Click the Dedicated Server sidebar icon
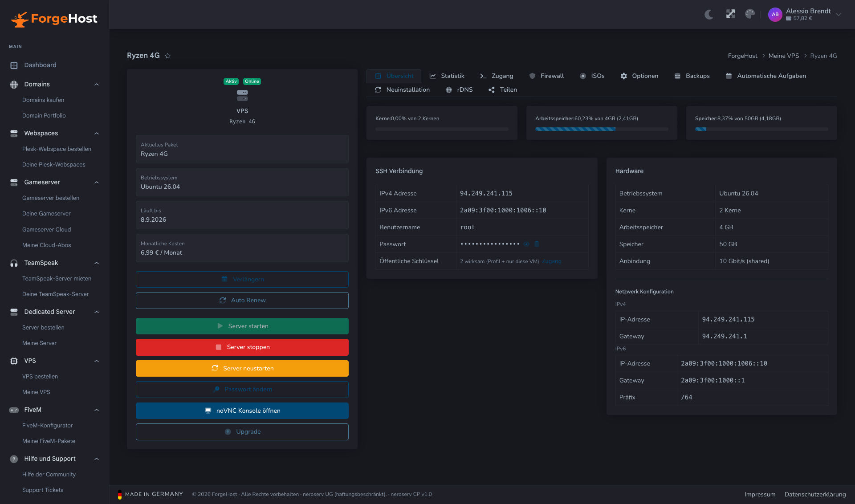 pos(14,312)
